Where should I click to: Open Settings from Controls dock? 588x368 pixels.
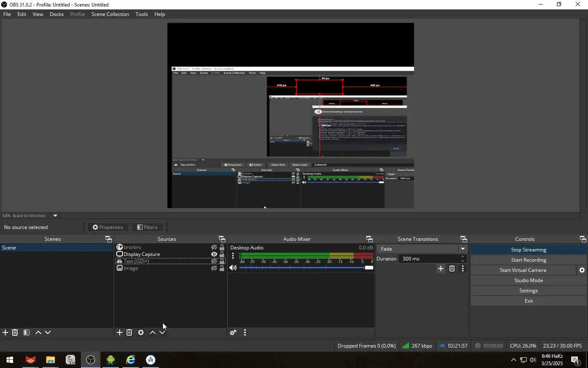coord(528,291)
